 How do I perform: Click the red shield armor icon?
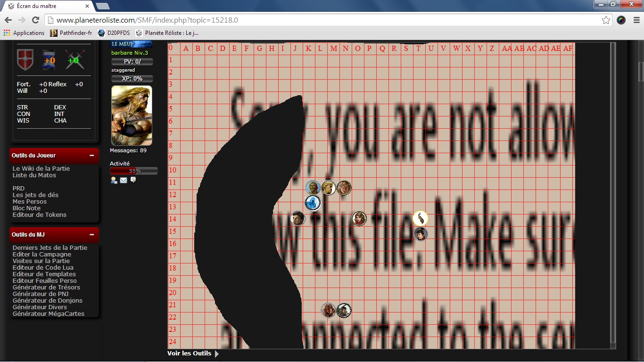25,60
